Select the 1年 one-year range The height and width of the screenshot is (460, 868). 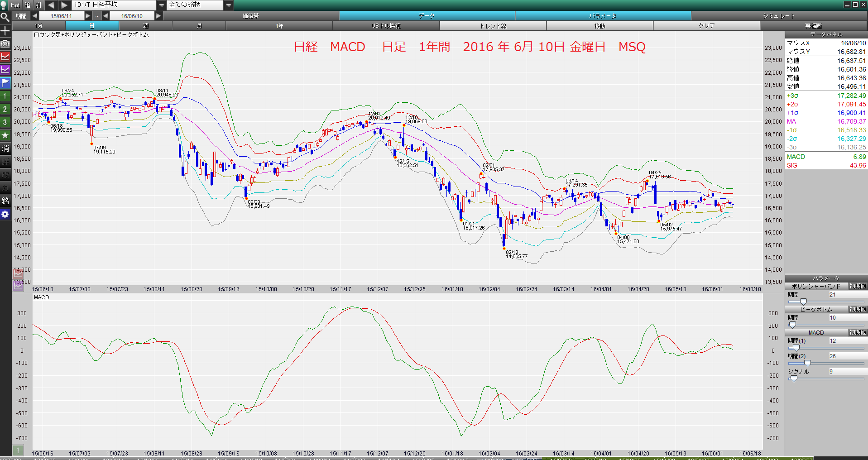(279, 26)
